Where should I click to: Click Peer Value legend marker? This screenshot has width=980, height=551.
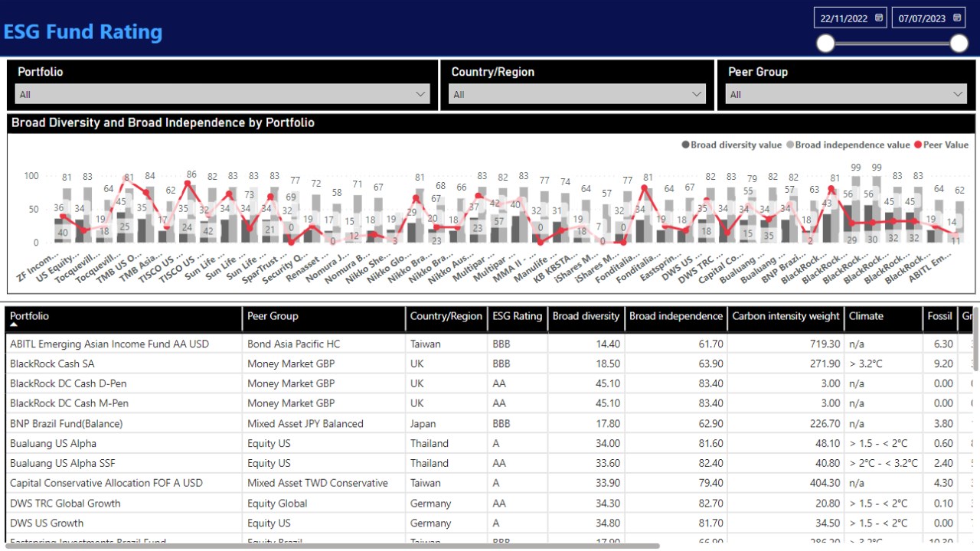click(x=917, y=145)
